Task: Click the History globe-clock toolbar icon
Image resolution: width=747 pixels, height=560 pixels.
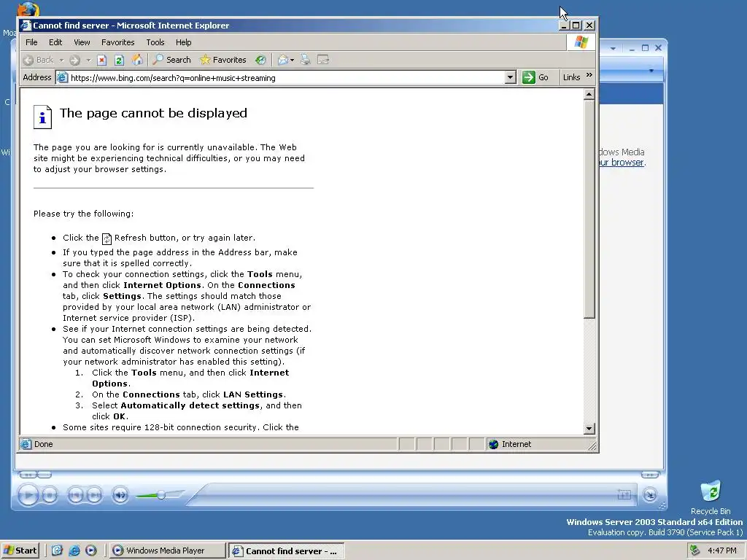Action: (x=260, y=60)
